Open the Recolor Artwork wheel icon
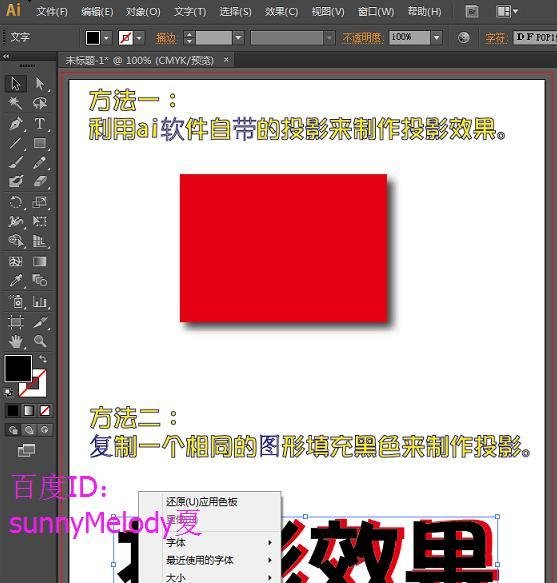The width and height of the screenshot is (557, 583). (463, 38)
